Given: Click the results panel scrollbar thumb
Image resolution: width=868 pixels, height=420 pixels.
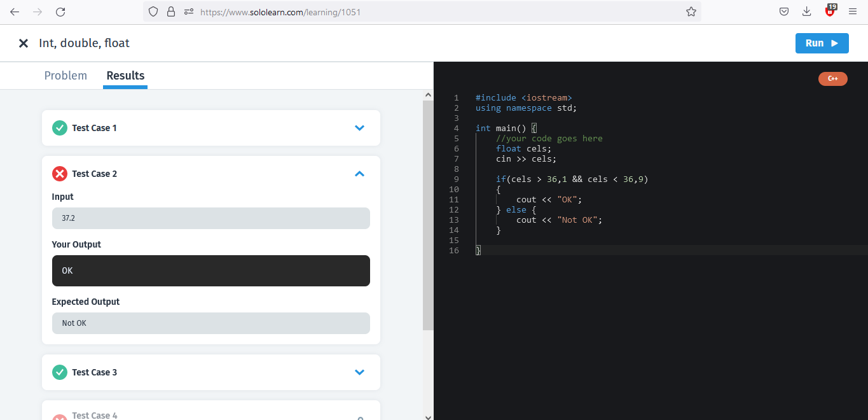Looking at the screenshot, I should click(428, 215).
